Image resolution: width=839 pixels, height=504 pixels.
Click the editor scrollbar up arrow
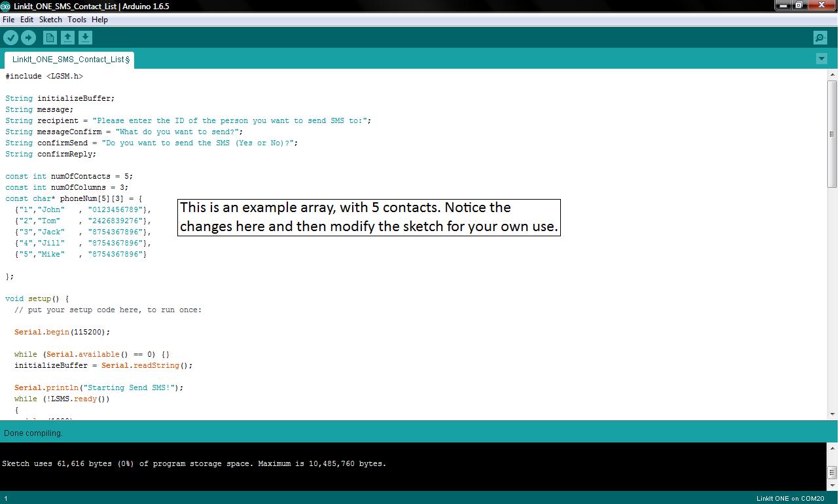click(x=832, y=76)
